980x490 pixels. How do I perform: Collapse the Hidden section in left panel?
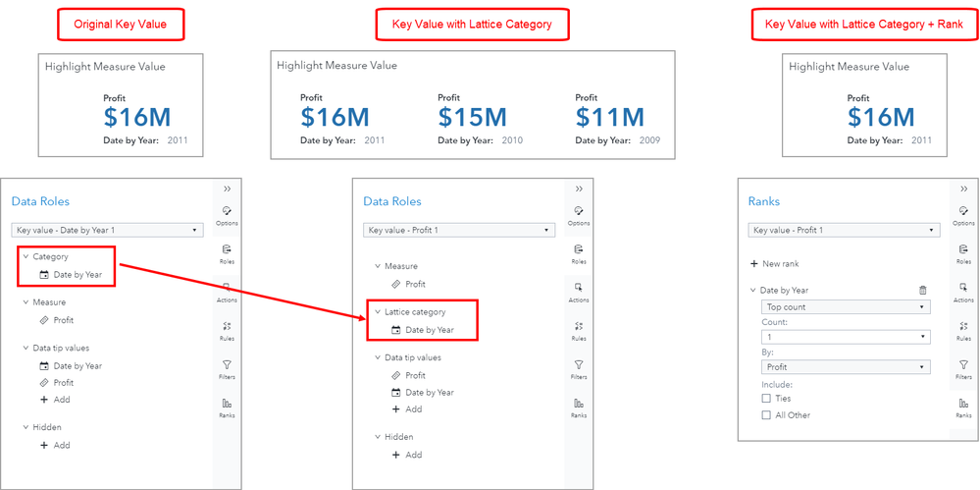26,427
